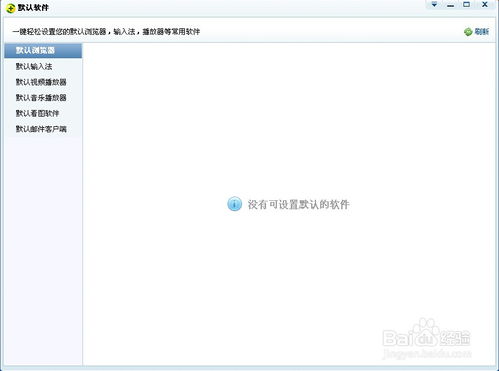This screenshot has width=499, height=371.
Task: Close the 默认软件 window
Action: (485, 5)
